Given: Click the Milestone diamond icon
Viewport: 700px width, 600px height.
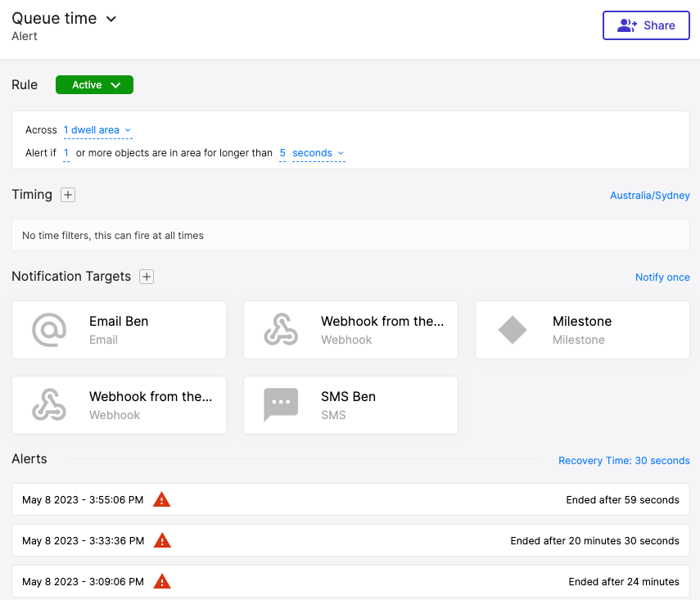Looking at the screenshot, I should 513,330.
